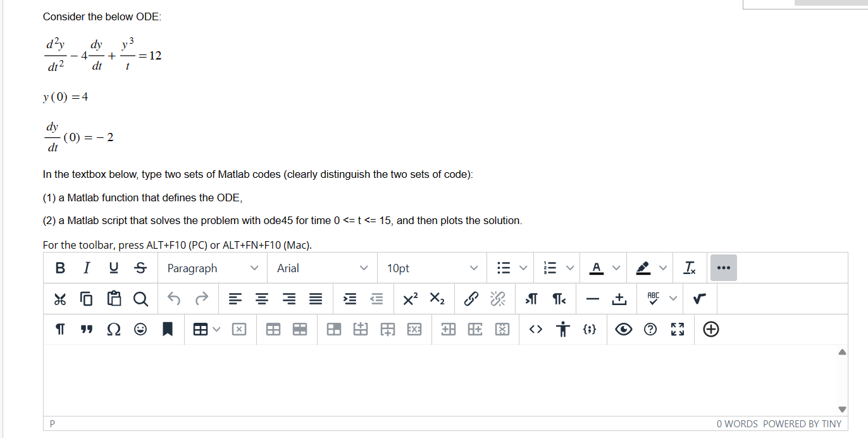This screenshot has height=438, width=868.
Task: Insert a non-breaking space
Action: [620, 299]
